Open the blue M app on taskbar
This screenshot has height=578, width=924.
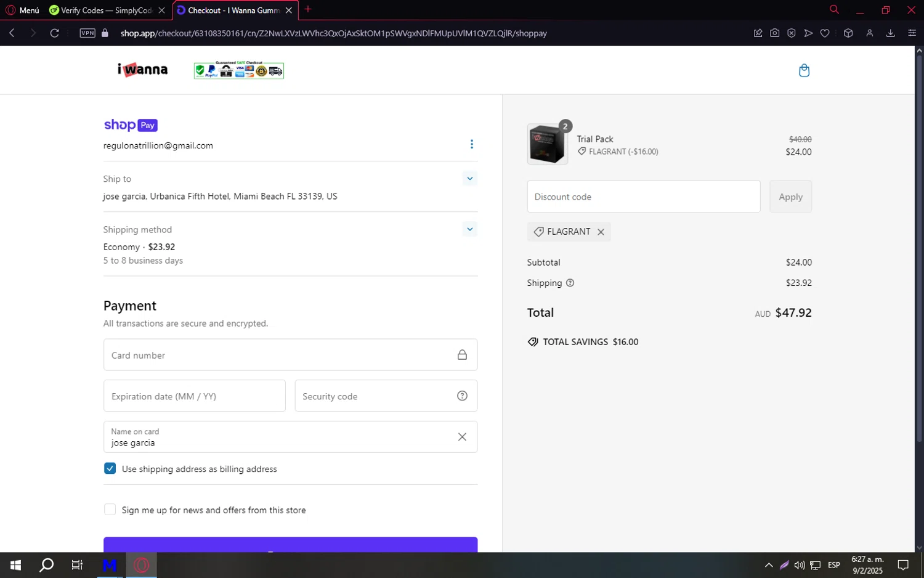click(110, 565)
